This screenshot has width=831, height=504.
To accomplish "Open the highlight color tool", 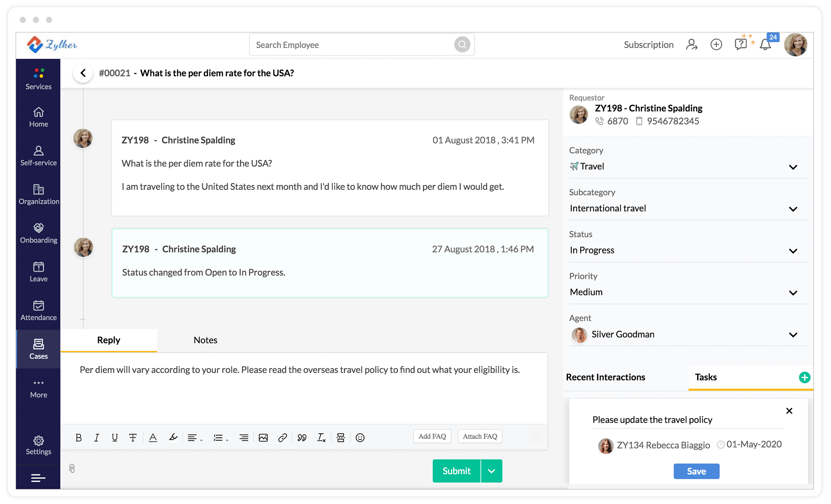I will (x=173, y=437).
